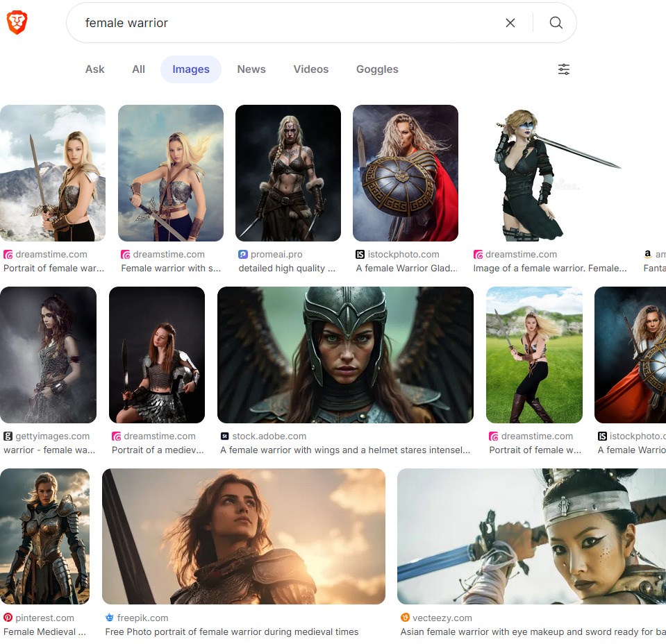Image resolution: width=666 pixels, height=644 pixels.
Task: Clear the search query with the X
Action: (x=510, y=23)
